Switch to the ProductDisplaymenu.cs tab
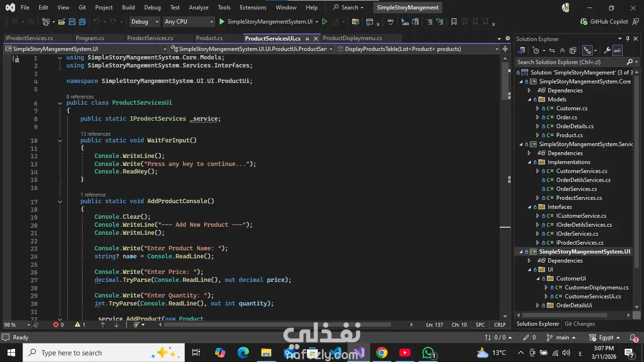 [352, 38]
